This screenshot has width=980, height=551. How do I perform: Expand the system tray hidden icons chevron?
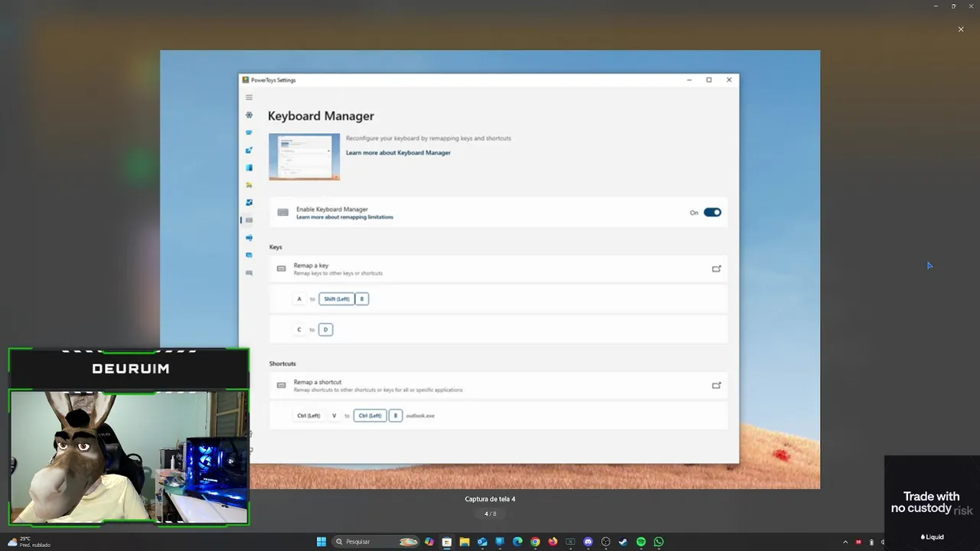[x=845, y=542]
